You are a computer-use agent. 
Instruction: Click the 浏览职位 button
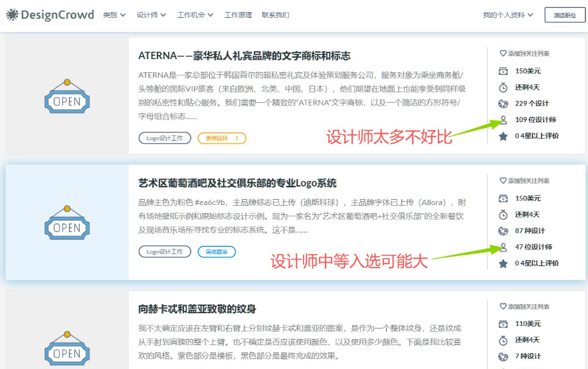pyautogui.click(x=565, y=15)
